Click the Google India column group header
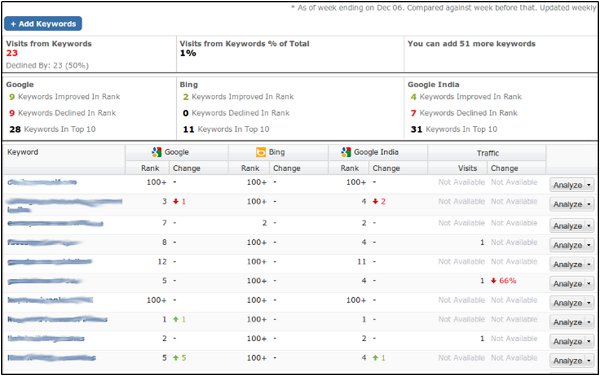 (378, 152)
